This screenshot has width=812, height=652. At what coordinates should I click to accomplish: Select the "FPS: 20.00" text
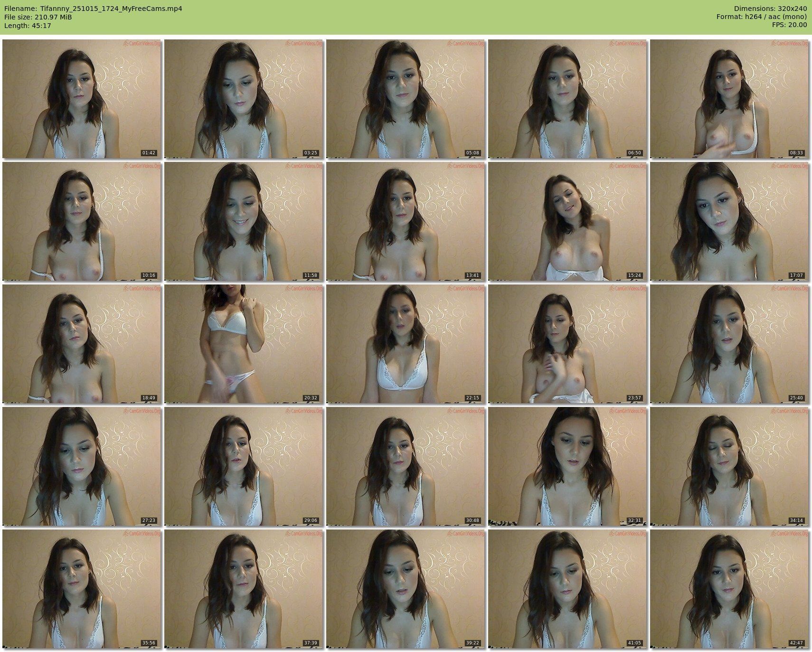point(789,26)
